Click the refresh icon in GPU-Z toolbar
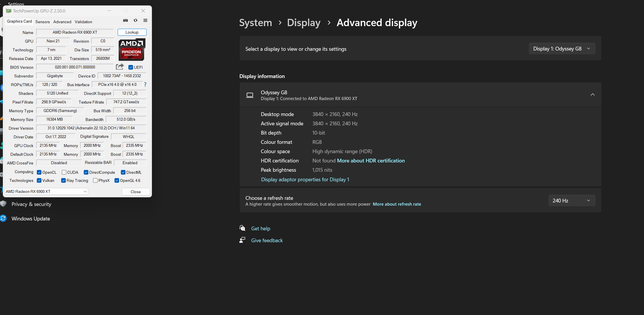The image size is (644, 315). pyautogui.click(x=135, y=20)
